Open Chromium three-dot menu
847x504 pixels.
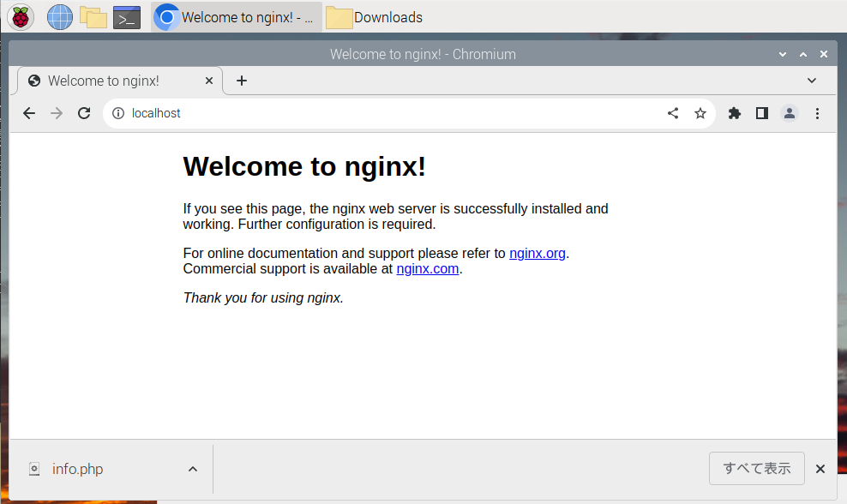817,113
